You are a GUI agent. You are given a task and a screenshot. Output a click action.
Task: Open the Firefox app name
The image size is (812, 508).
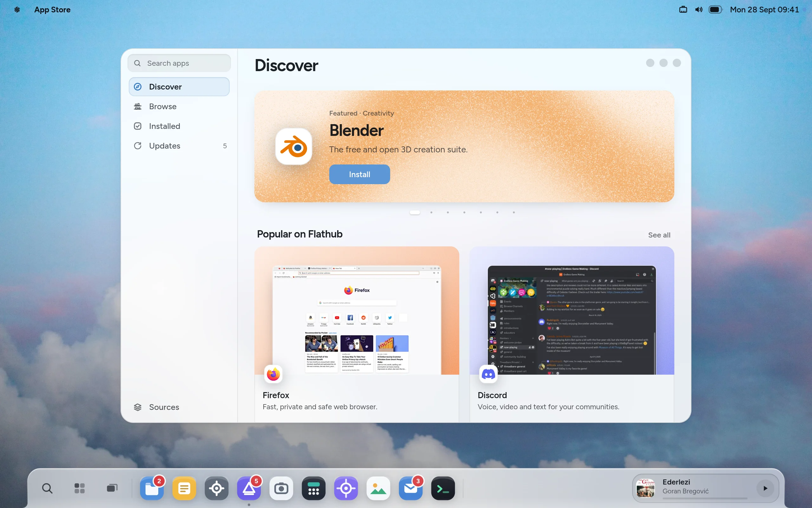click(x=276, y=395)
